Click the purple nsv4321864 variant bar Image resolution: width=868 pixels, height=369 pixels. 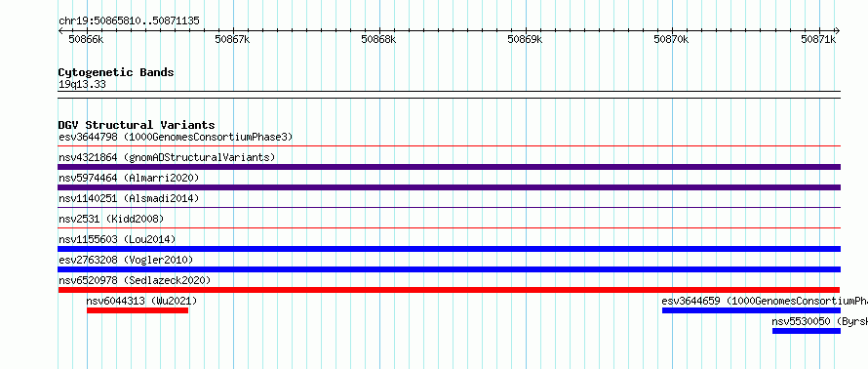coord(450,167)
